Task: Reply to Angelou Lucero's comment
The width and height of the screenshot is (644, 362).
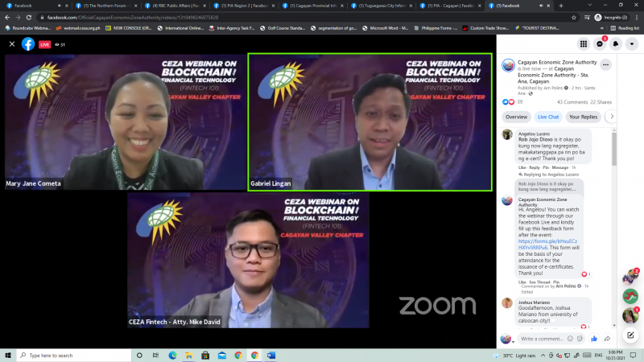Action: (x=535, y=167)
